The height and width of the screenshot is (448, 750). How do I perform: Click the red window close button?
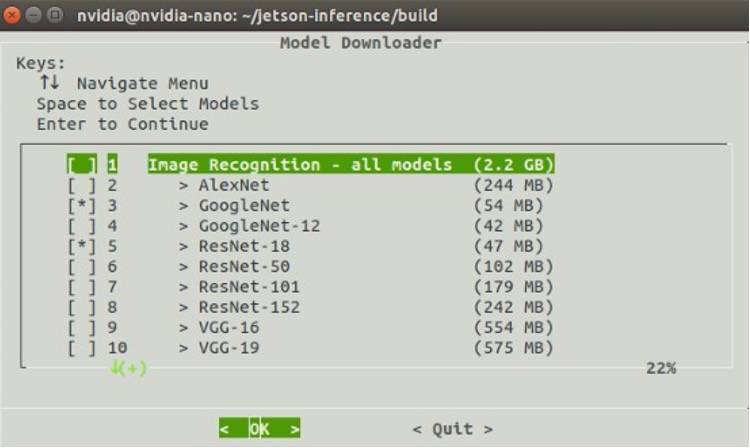[11, 15]
